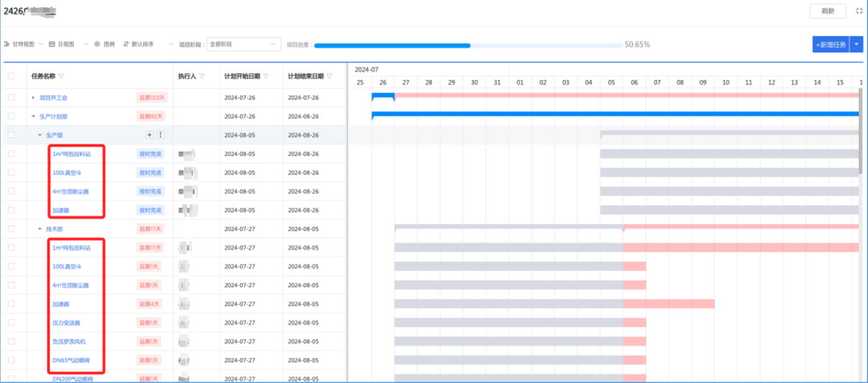Screen dimensions: 868x383
Task: Click the fullscreen icon at top right
Action: point(858,11)
